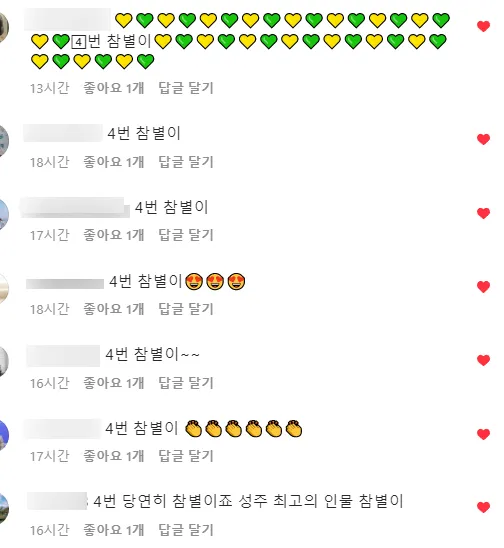The image size is (504, 548).
Task: Toggle heart on the clapping hands comment
Action: pyautogui.click(x=483, y=434)
